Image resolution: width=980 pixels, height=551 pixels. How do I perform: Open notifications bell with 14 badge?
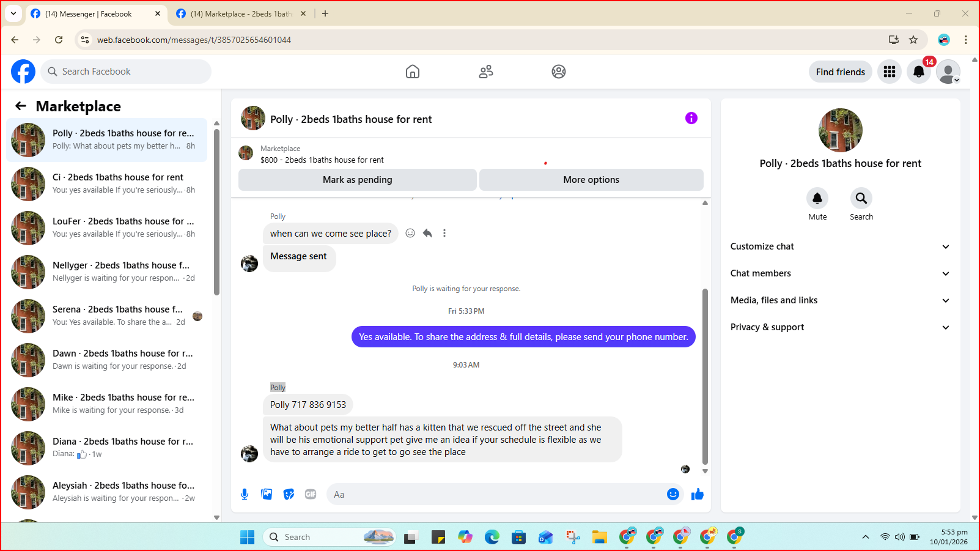(x=919, y=72)
